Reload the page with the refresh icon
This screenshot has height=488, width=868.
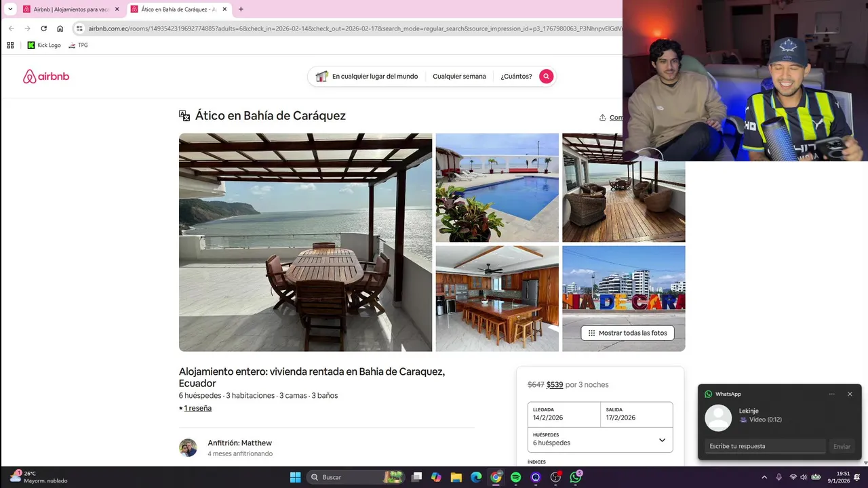click(x=43, y=28)
